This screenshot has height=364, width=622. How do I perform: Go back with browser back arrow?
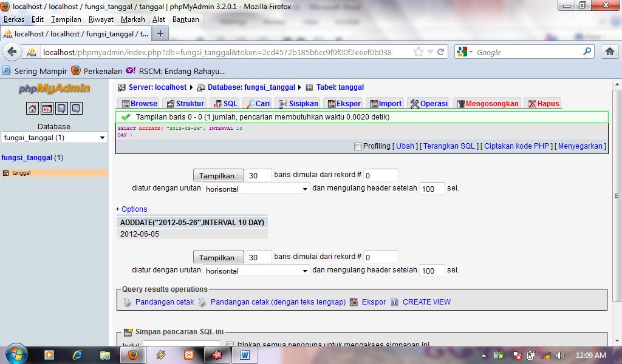[x=12, y=52]
